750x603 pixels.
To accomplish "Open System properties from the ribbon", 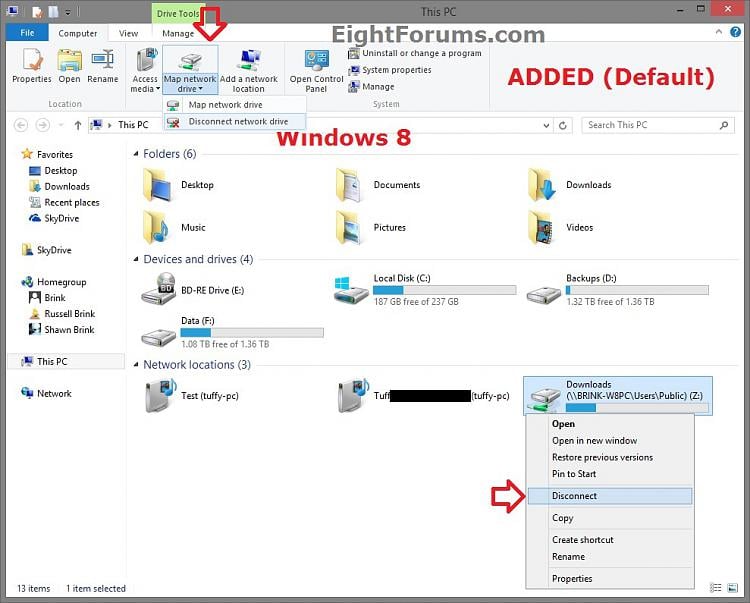I will (x=390, y=70).
